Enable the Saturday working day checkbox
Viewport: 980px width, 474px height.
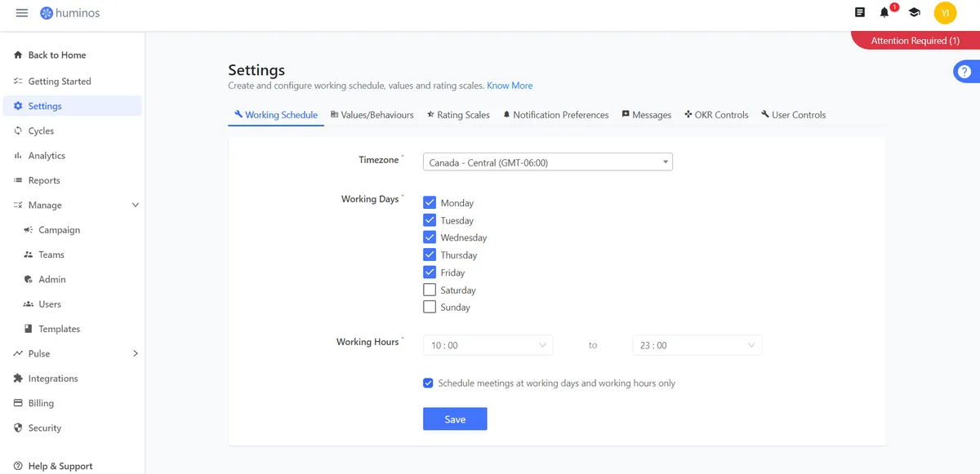430,290
